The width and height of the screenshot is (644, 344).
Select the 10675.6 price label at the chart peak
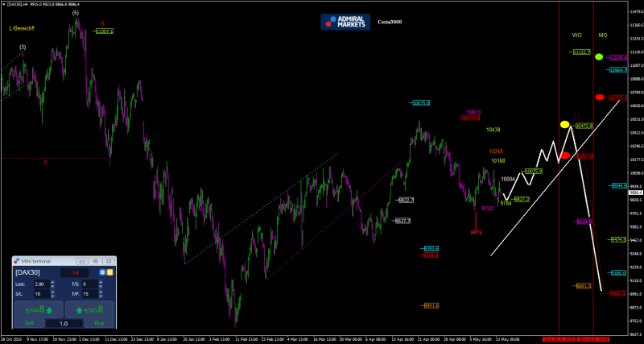420,103
